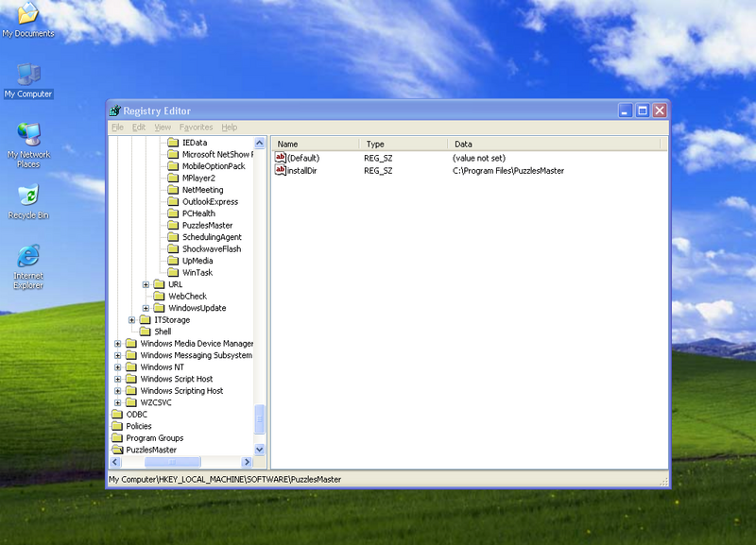Open the Edit menu
The image size is (756, 545).
(x=139, y=128)
